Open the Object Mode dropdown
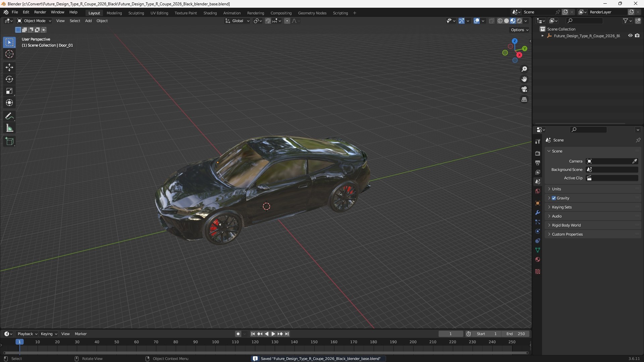644x362 pixels. [34, 21]
